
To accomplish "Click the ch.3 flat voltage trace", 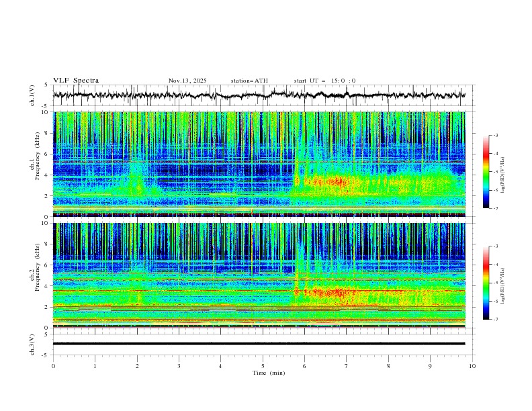I will [x=259, y=344].
